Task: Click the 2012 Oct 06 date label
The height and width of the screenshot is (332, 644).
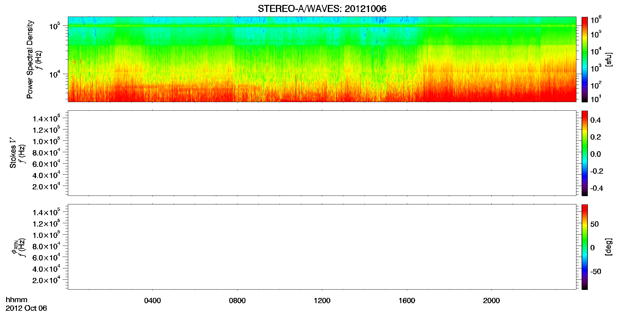Action: click(x=26, y=308)
